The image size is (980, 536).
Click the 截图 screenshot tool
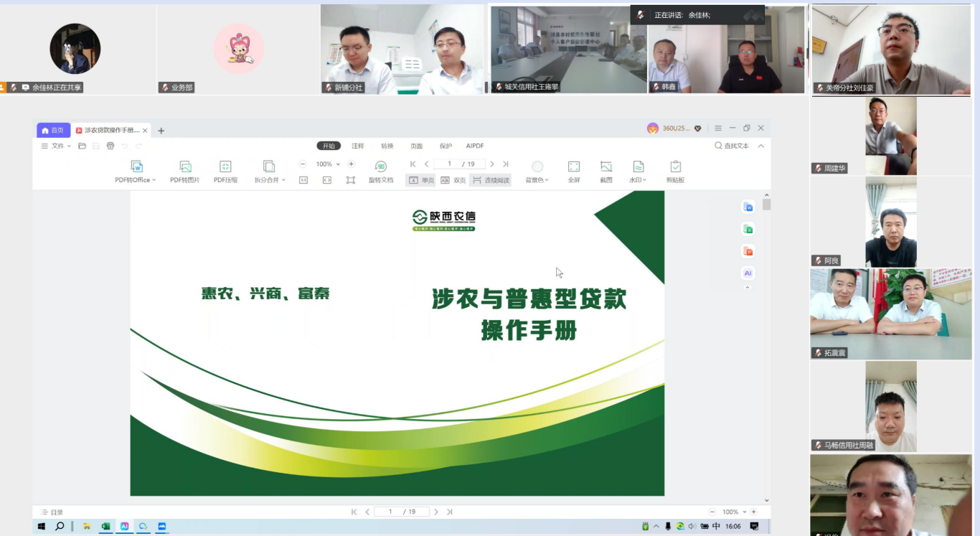pyautogui.click(x=606, y=171)
